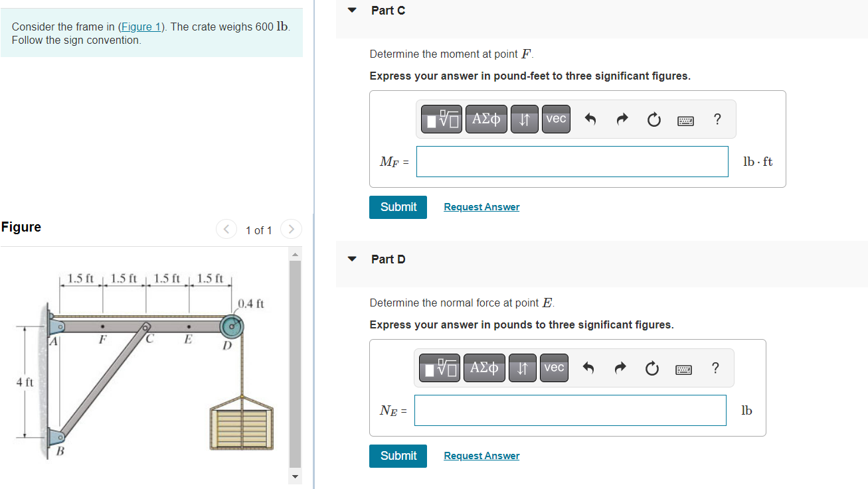Reset the Part D answer with the reset icon
868x489 pixels.
pyautogui.click(x=651, y=368)
